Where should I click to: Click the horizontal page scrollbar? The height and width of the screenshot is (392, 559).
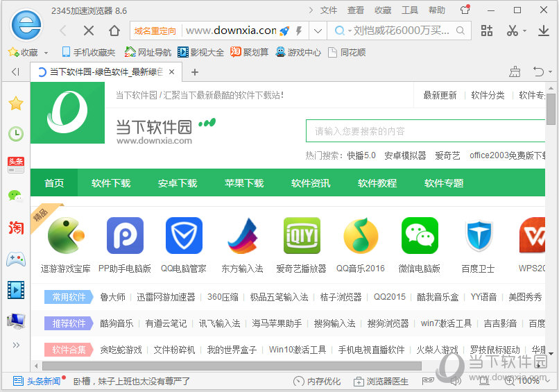coord(232,366)
